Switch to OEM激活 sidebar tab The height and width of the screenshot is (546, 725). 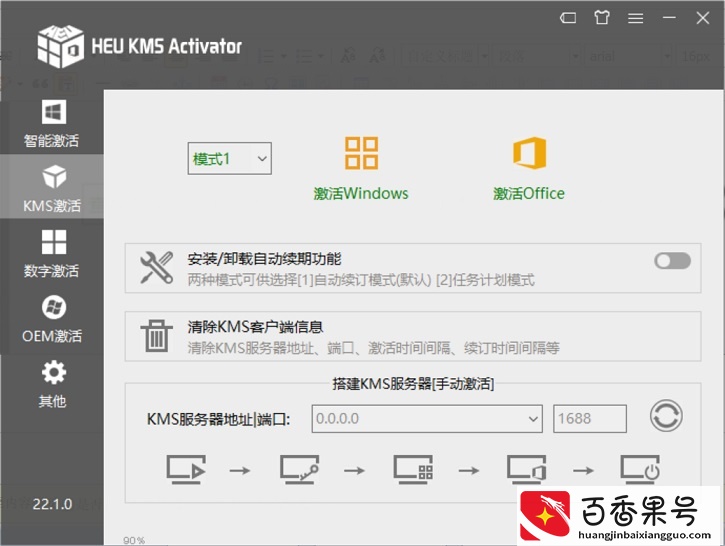point(52,319)
